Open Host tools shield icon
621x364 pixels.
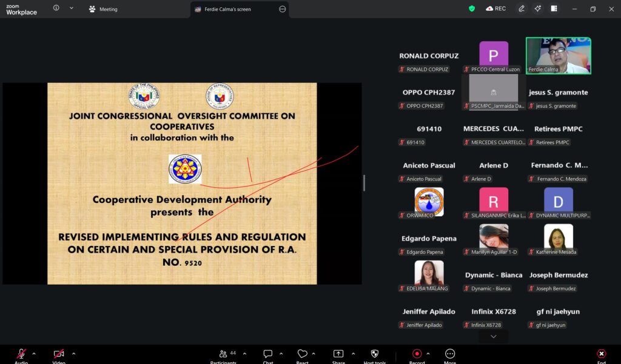[x=374, y=354]
